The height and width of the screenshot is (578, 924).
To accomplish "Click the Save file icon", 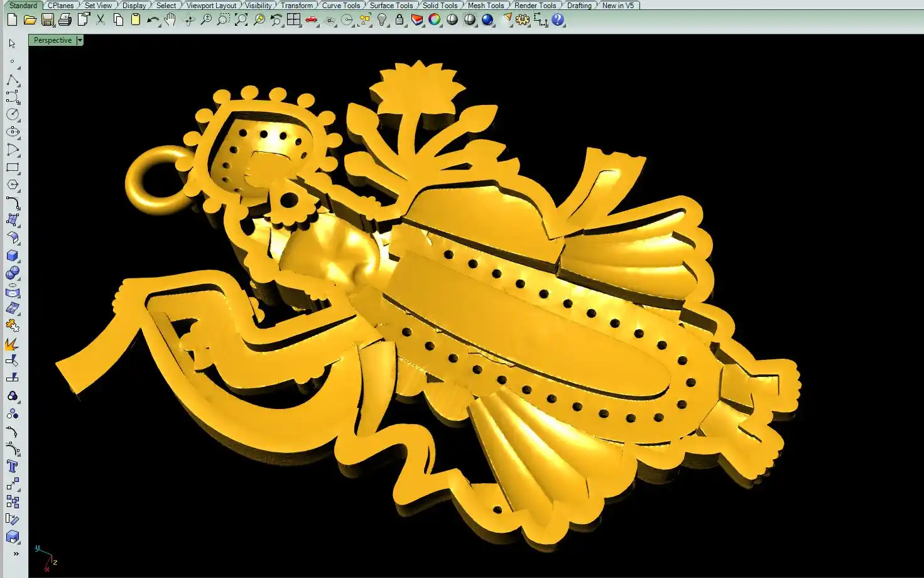I will point(47,20).
